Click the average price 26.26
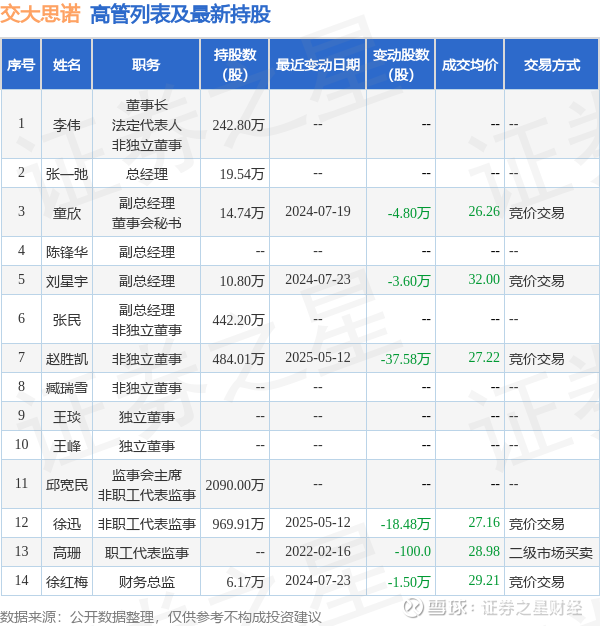This screenshot has height=626, width=600. pyautogui.click(x=484, y=211)
